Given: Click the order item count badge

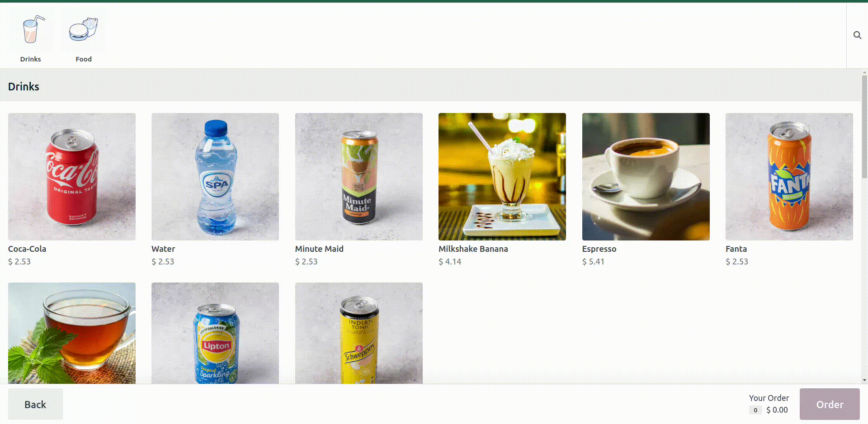Looking at the screenshot, I should point(755,410).
